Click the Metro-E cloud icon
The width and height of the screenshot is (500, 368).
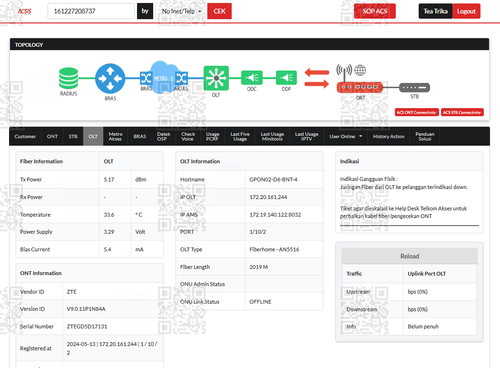pos(163,77)
